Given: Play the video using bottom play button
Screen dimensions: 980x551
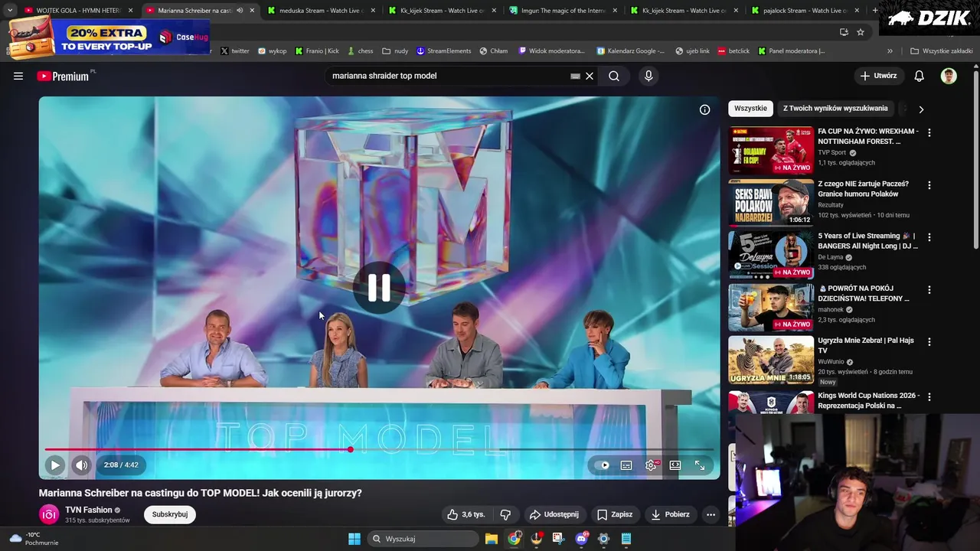Looking at the screenshot, I should click(x=55, y=465).
